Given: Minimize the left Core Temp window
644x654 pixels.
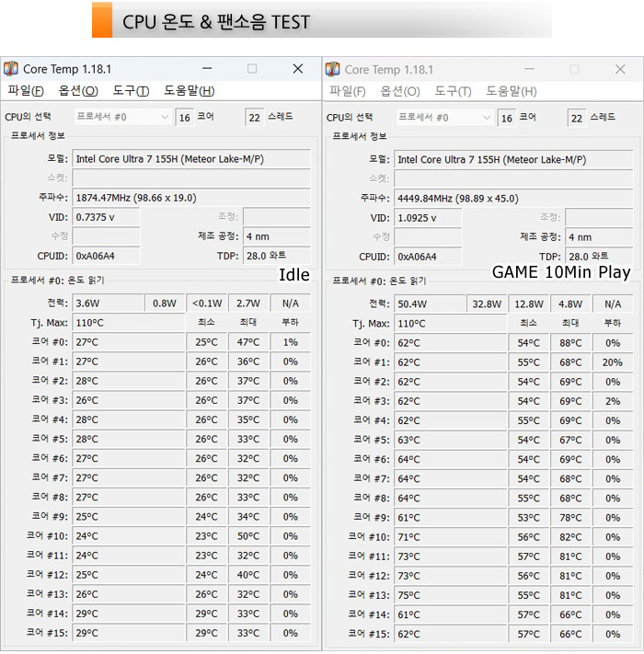Looking at the screenshot, I should [207, 68].
